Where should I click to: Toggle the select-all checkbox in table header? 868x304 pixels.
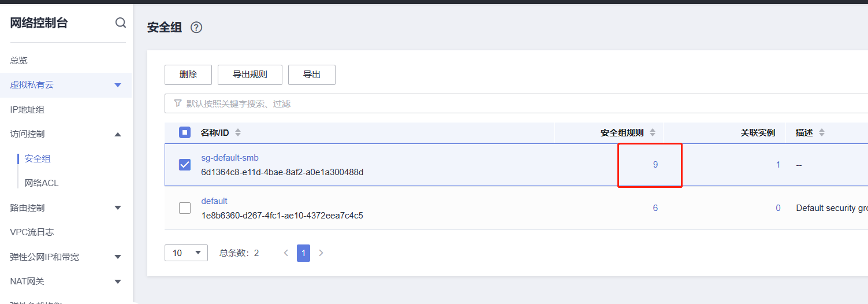185,132
